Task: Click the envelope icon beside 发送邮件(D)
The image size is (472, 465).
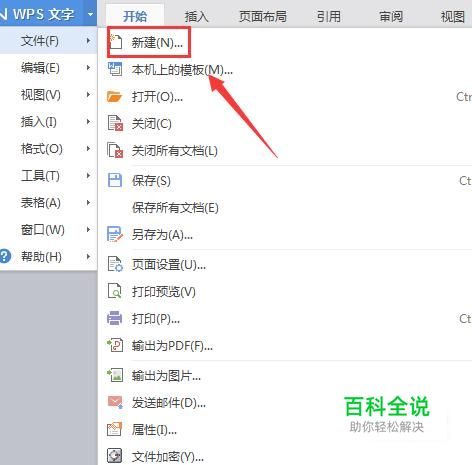Action: tap(115, 402)
